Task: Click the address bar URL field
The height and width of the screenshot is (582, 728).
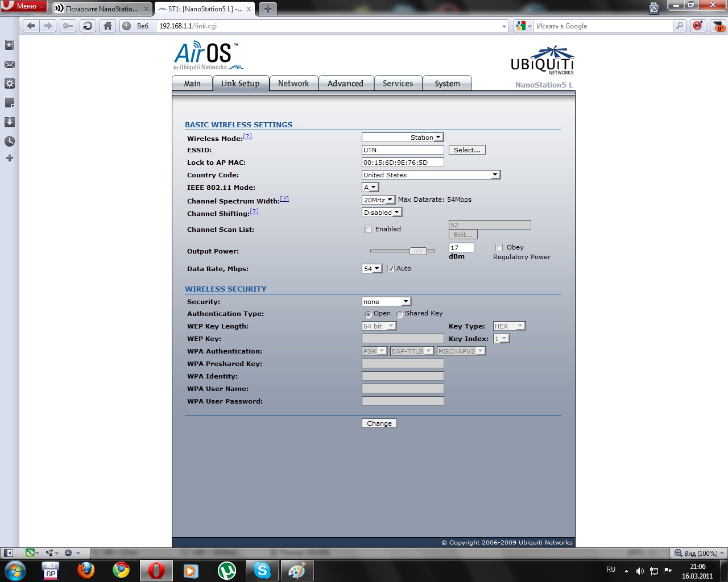Action: (329, 26)
